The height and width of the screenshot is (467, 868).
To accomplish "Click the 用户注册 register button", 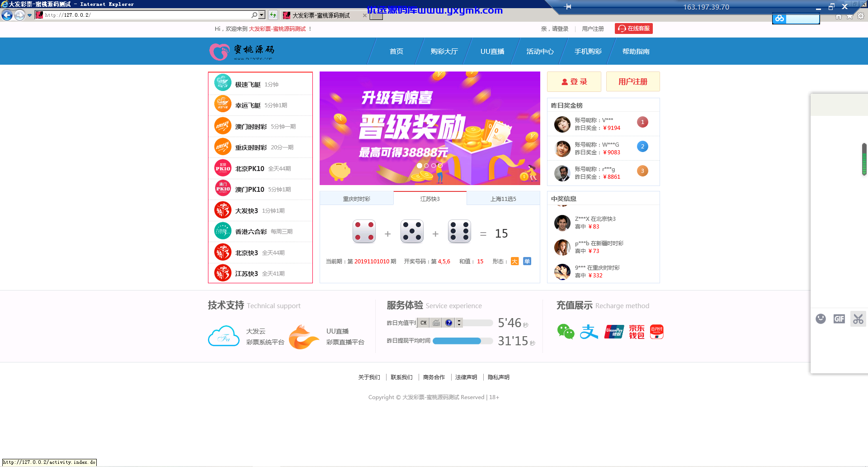I will [x=633, y=81].
